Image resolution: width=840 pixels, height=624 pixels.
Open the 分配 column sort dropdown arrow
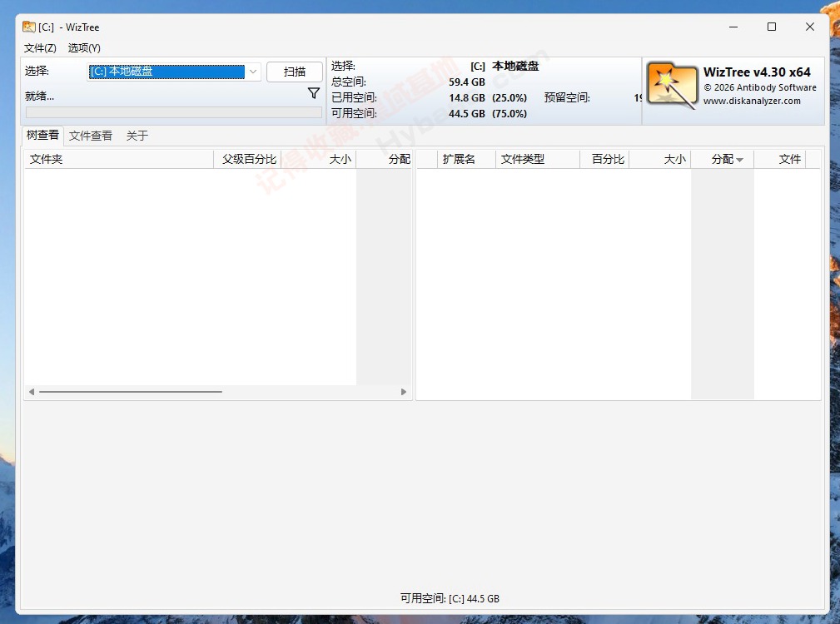pyautogui.click(x=740, y=159)
